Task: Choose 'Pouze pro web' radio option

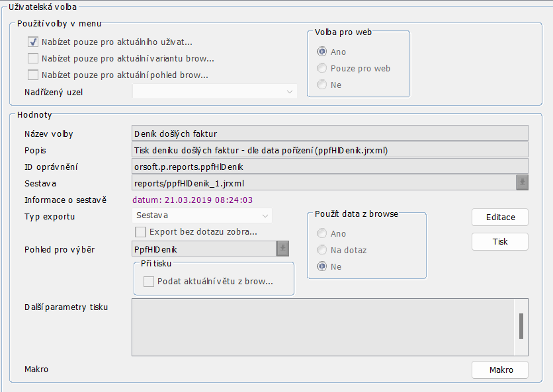Action: (322, 68)
